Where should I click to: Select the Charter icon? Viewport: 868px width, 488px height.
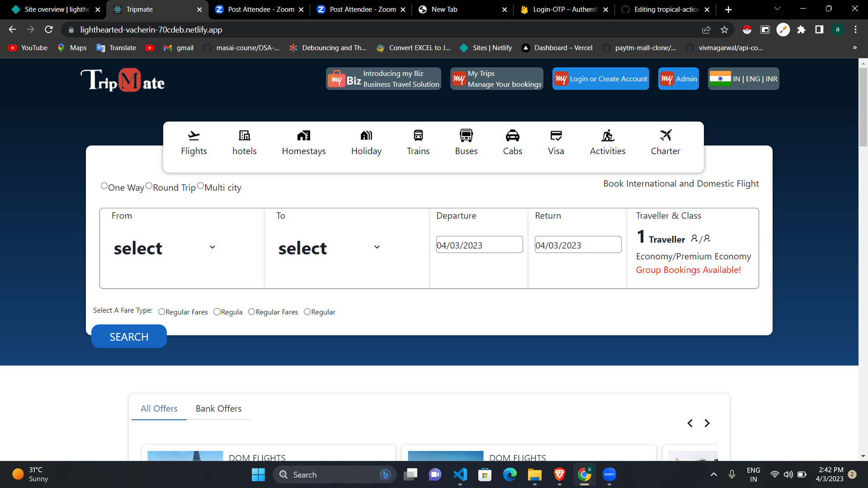click(665, 141)
